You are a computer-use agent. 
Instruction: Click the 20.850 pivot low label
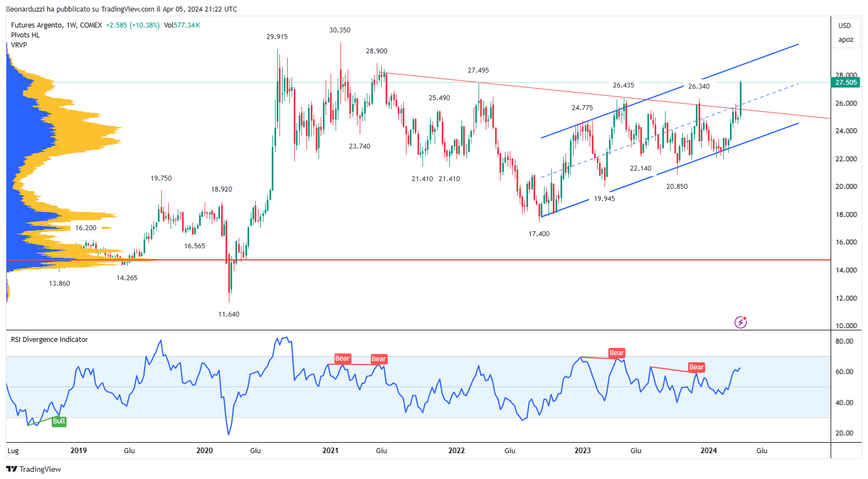(x=677, y=187)
